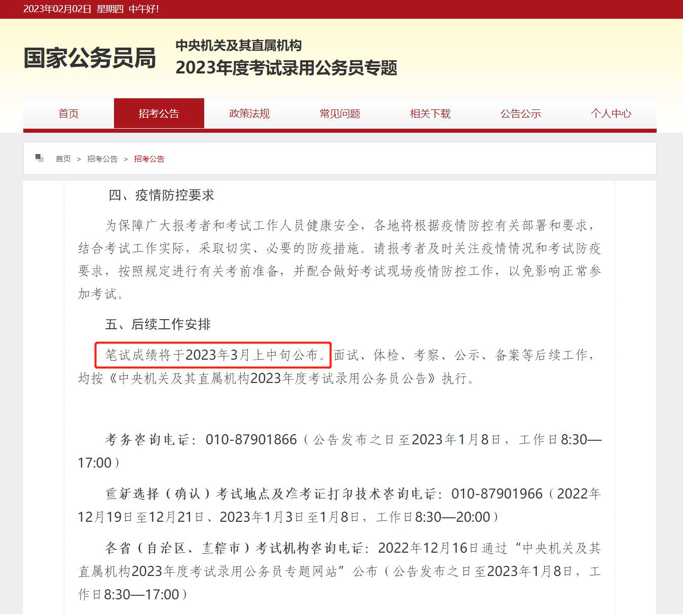The width and height of the screenshot is (683, 616).
Task: Open 个人中心 in the navigation bar
Action: pos(611,113)
